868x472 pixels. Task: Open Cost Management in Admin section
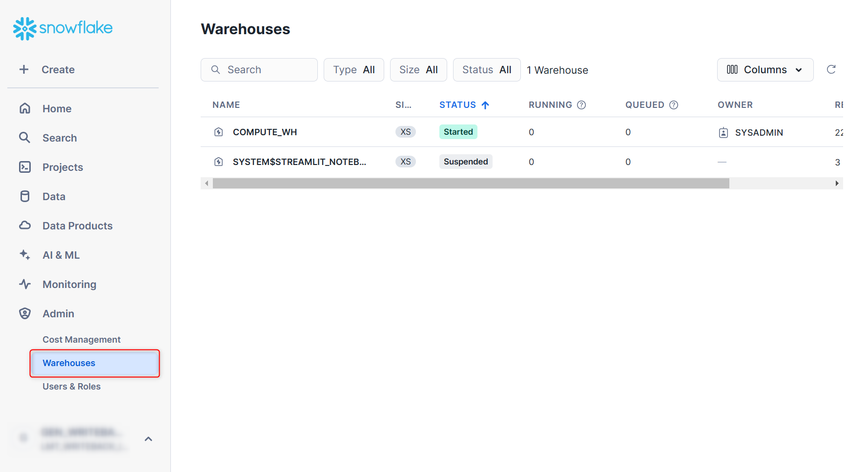[x=81, y=340]
